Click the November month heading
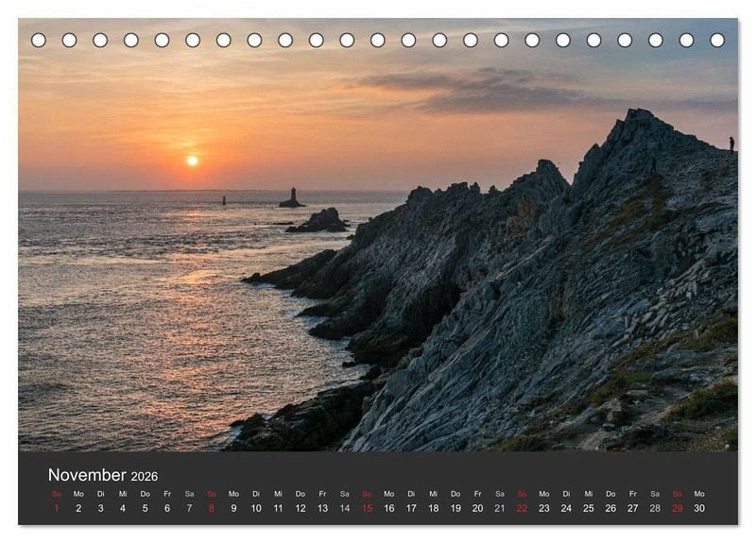 point(87,475)
